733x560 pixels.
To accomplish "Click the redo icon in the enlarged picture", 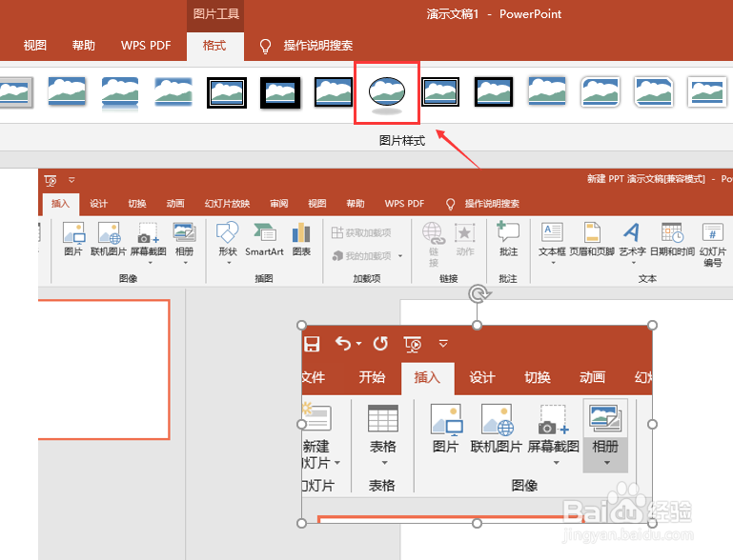I will click(380, 344).
